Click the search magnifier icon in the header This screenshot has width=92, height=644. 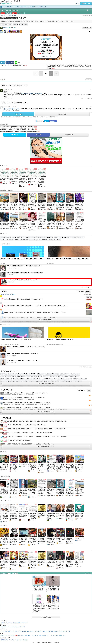(x=88, y=10)
